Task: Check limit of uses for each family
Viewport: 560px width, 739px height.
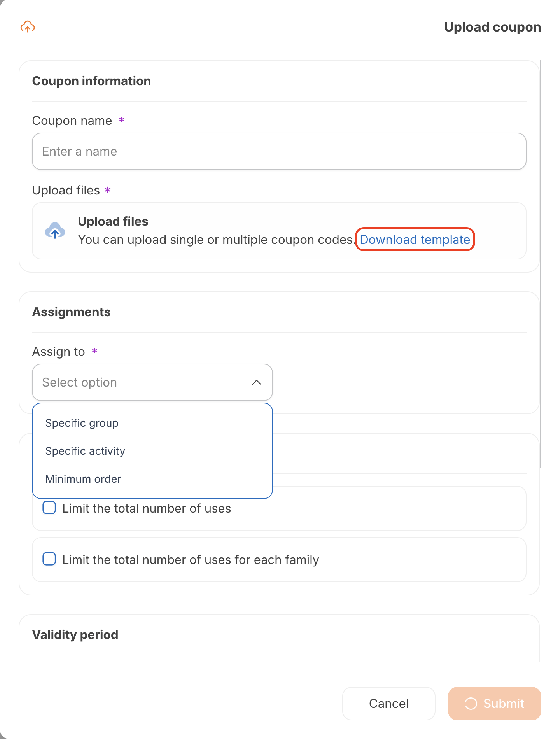Action: 49,559
